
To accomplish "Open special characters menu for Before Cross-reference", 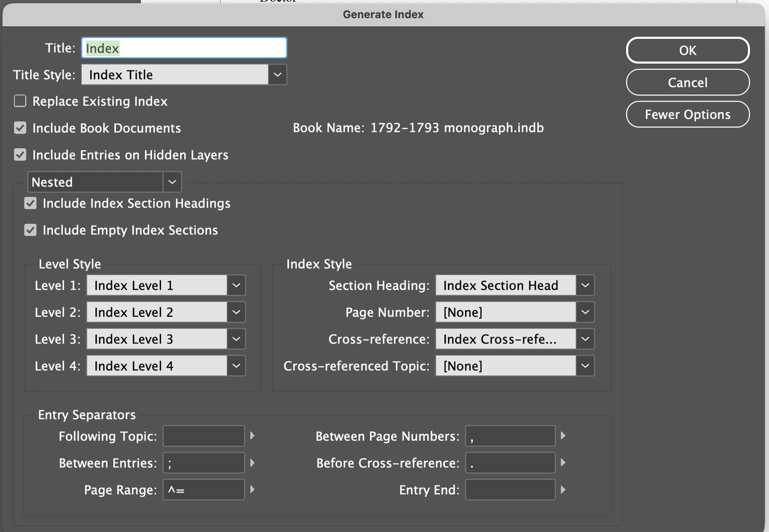I will pyautogui.click(x=563, y=463).
